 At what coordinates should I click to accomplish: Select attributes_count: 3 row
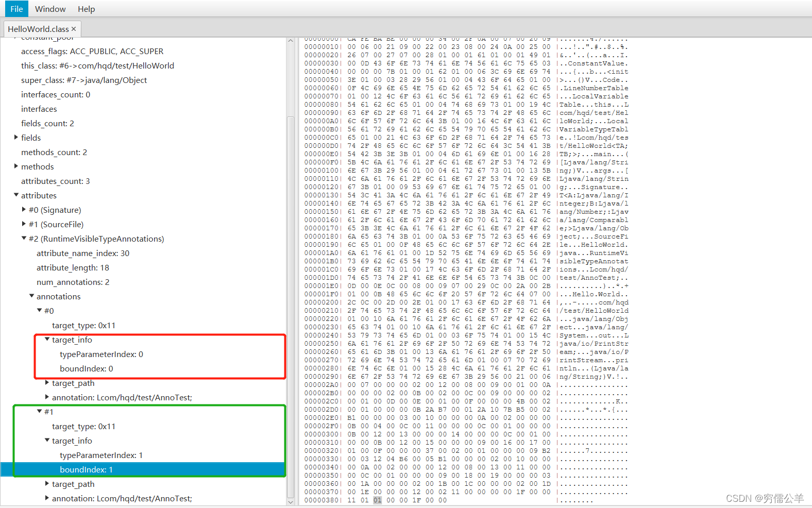pos(56,181)
